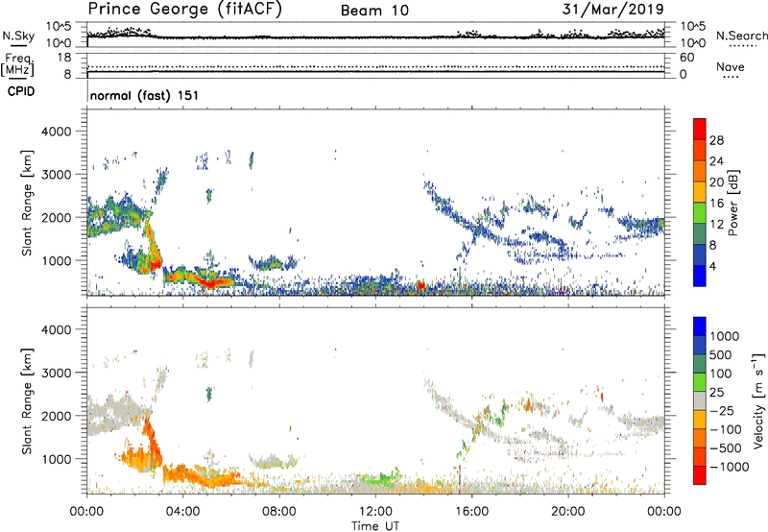This screenshot has width=768, height=532.
Task: Click "2000" on the velocity panel's Slant Range axis
Action: pyautogui.click(x=57, y=416)
